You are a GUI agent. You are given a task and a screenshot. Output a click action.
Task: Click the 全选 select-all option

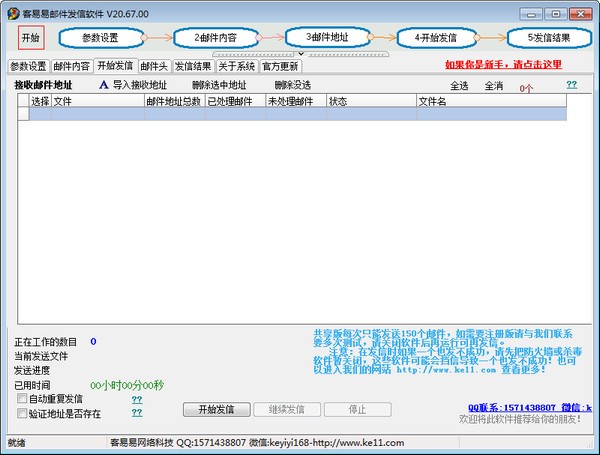coord(459,86)
